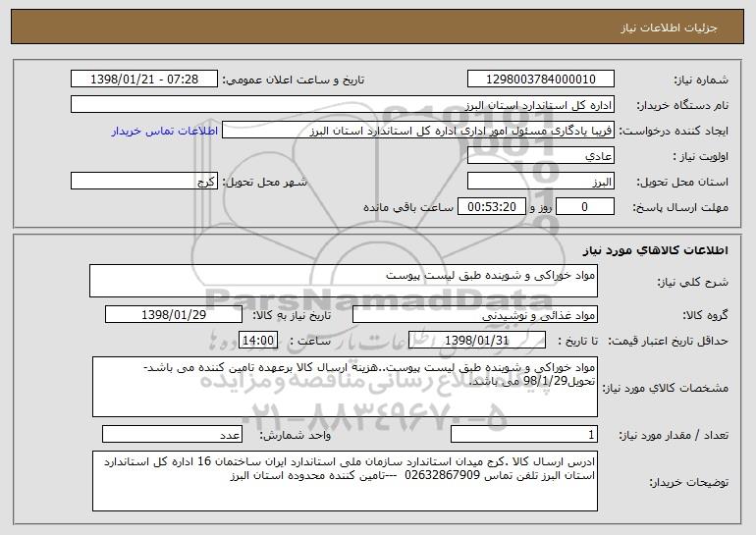Click the label تعداد / مقدار مورد نیاز
This screenshot has width=756, height=535.
674,435
